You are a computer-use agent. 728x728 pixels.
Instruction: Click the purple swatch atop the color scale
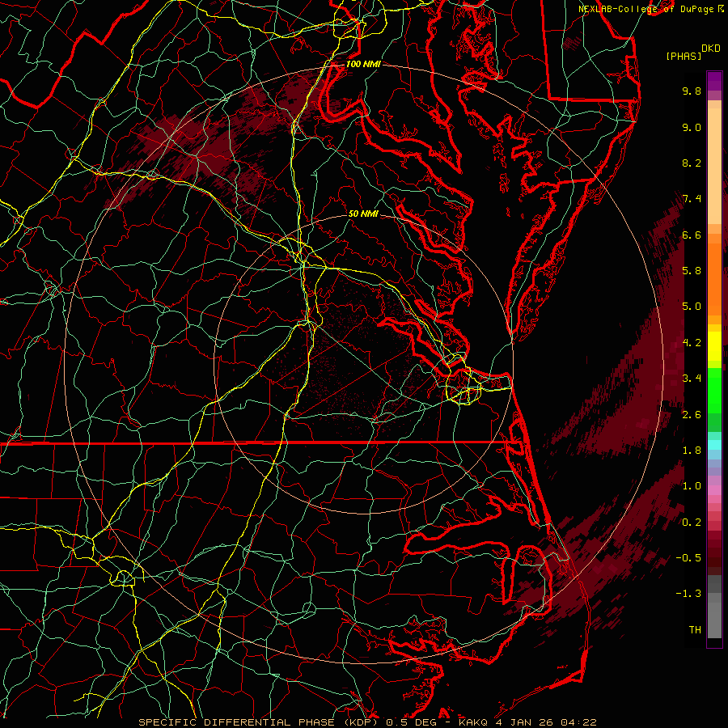coord(714,81)
